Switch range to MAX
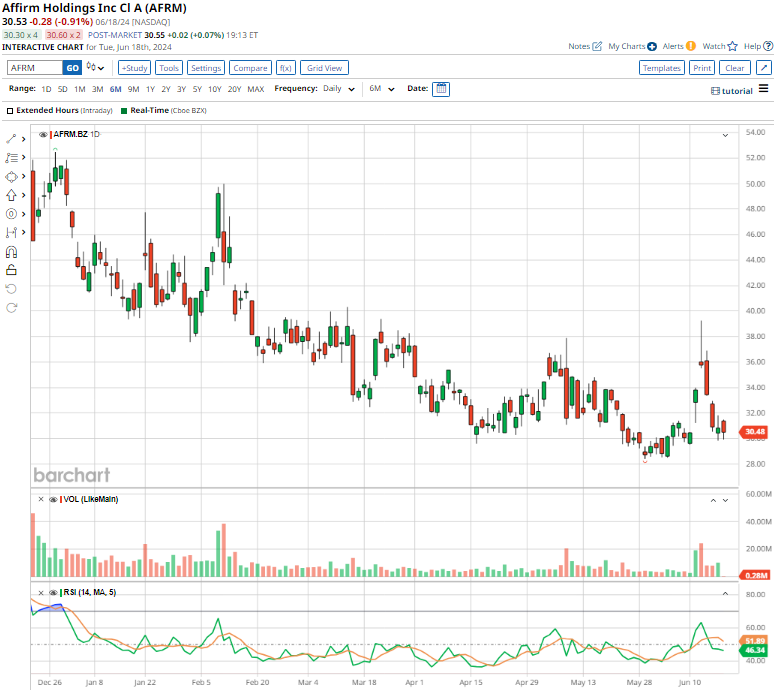Screen dimensions: 776x693 click(256, 89)
